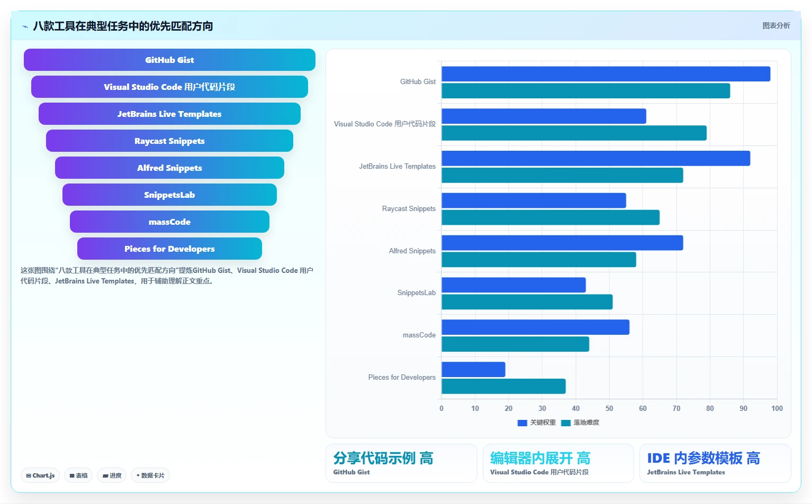Open the IDE 内参数模板 高 data card
Viewport: 812px width, 504px height.
tap(715, 463)
